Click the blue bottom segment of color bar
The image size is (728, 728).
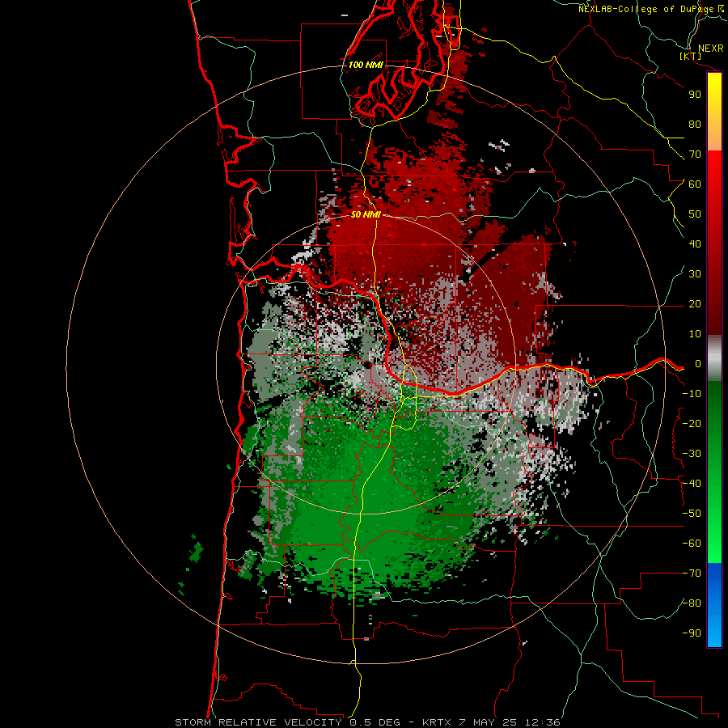click(x=714, y=605)
